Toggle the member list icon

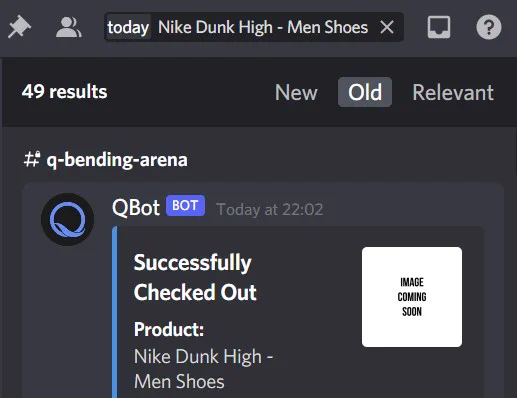(x=68, y=27)
